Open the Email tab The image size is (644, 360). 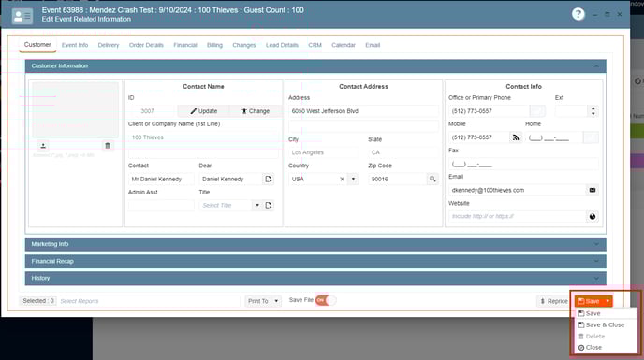pos(373,45)
